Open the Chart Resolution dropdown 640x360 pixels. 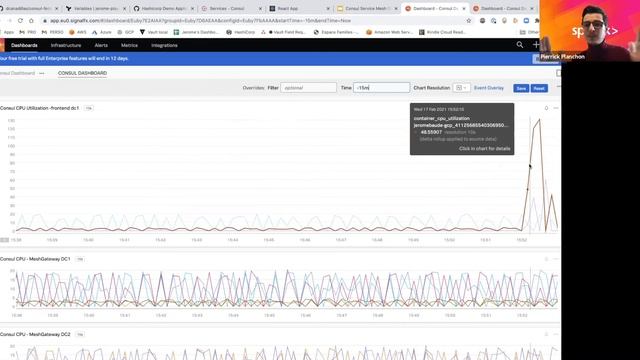click(461, 88)
